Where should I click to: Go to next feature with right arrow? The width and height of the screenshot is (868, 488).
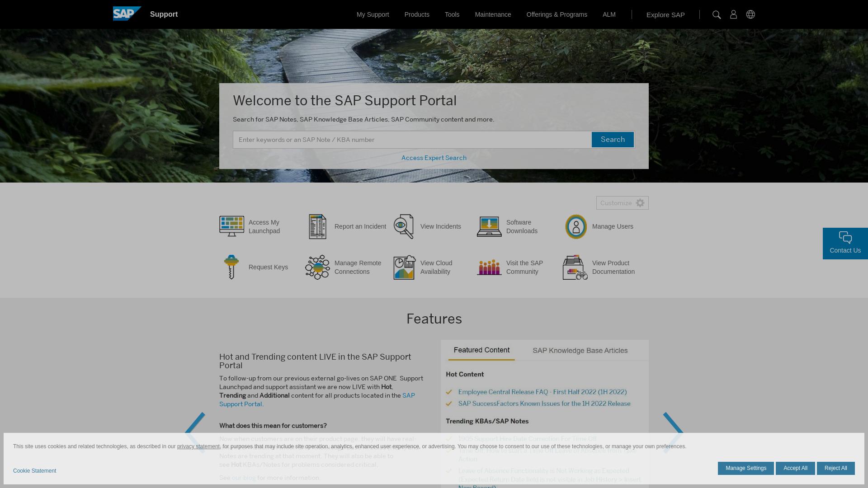click(x=673, y=432)
